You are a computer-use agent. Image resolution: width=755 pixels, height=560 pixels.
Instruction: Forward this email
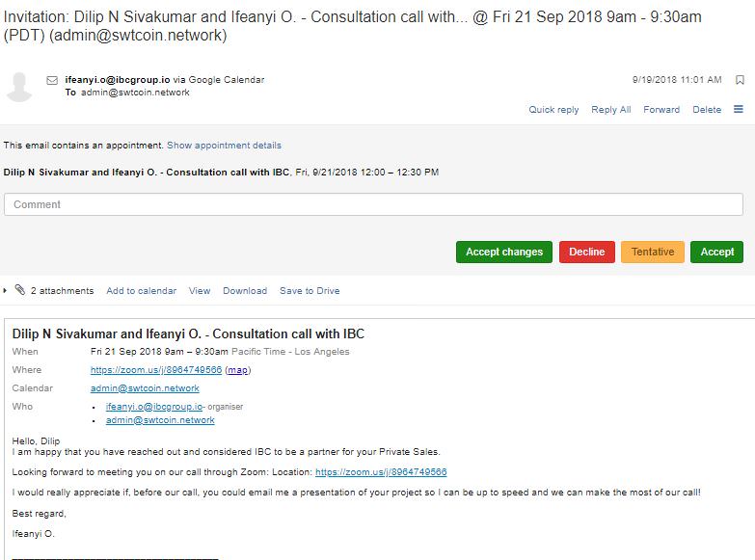[x=661, y=110]
